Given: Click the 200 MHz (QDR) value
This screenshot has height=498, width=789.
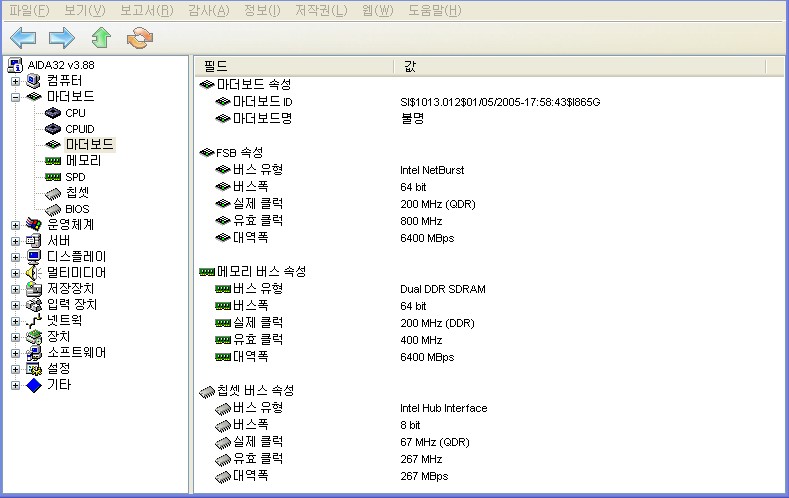Looking at the screenshot, I should pyautogui.click(x=438, y=204).
